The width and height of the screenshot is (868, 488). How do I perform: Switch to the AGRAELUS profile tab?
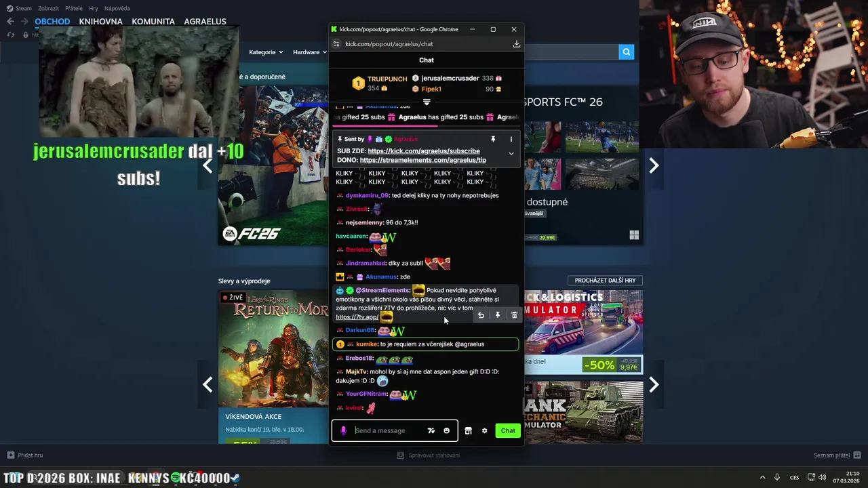coord(205,21)
